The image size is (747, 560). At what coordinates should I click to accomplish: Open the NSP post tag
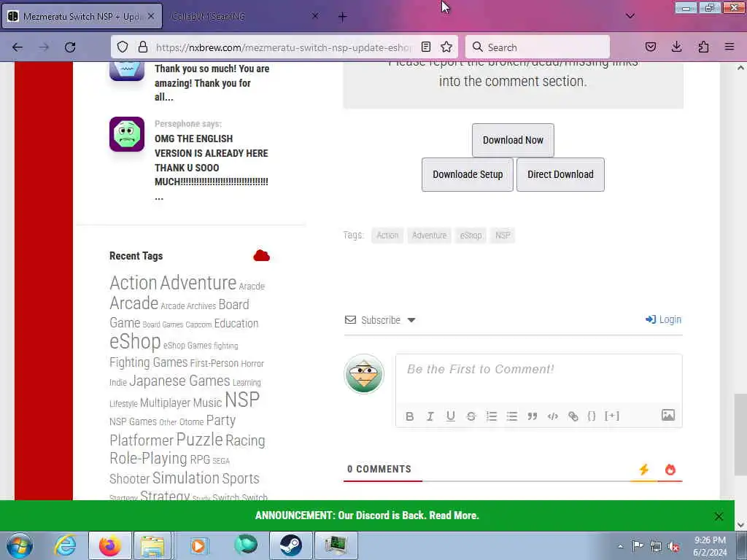coord(503,236)
